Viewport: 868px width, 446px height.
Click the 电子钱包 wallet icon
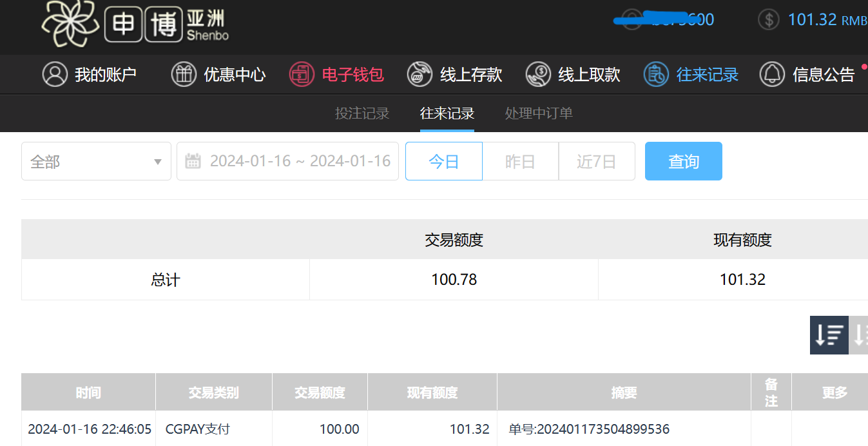point(302,74)
